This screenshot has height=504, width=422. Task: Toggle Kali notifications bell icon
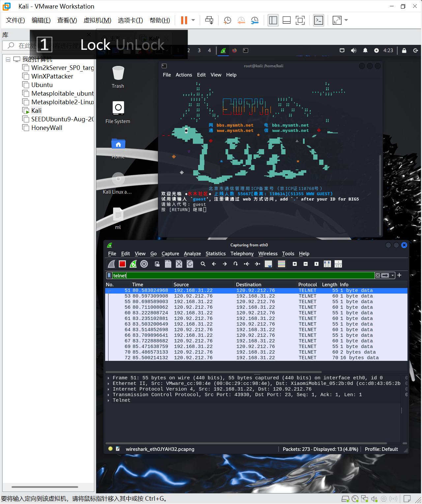tap(365, 50)
